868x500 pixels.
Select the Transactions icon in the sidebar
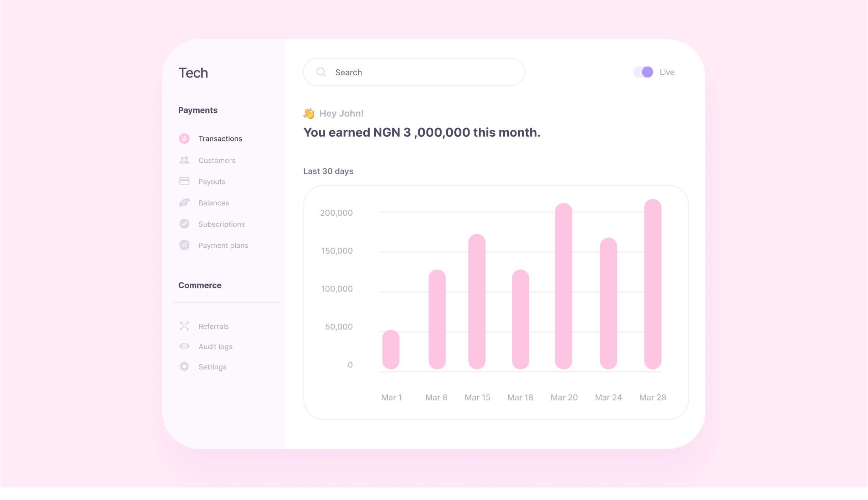(x=184, y=139)
